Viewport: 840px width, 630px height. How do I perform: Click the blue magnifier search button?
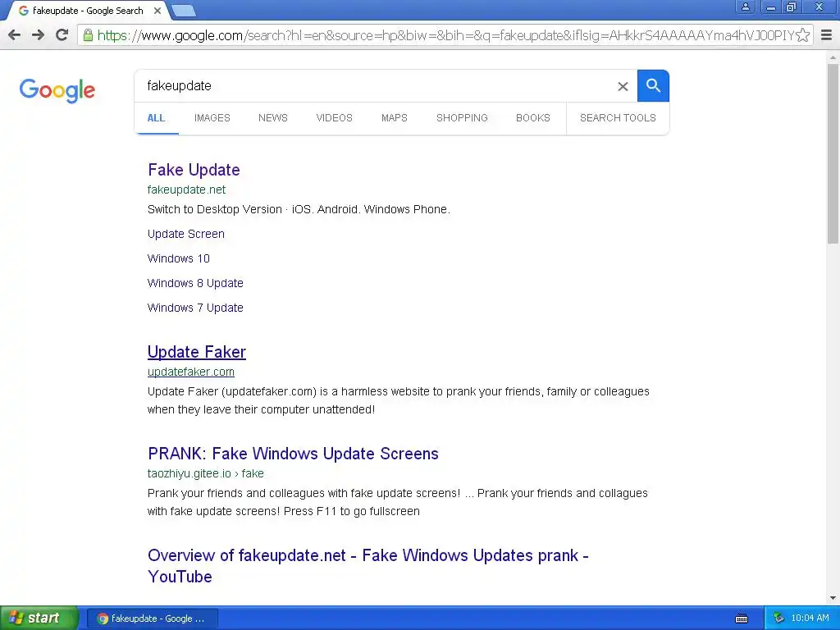[x=653, y=85]
